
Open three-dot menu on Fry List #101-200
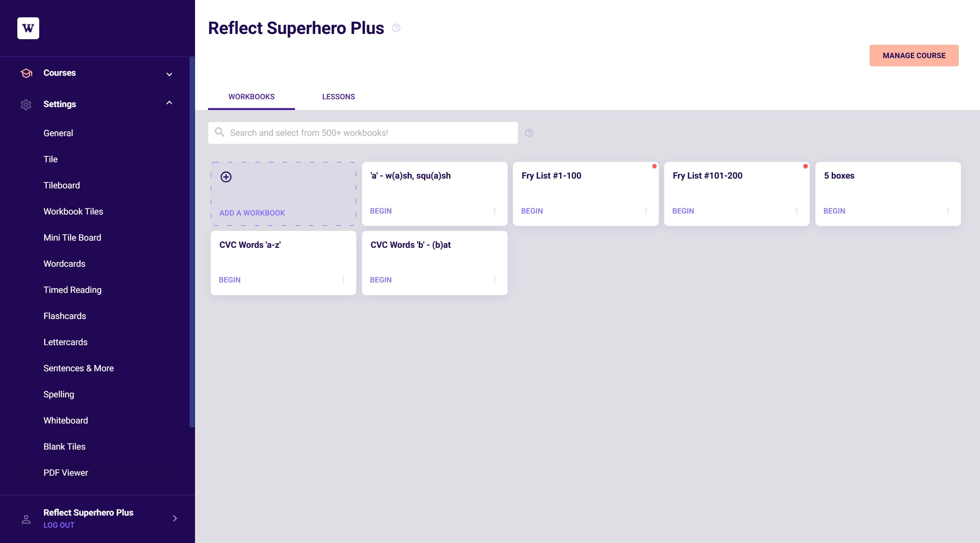click(x=797, y=211)
